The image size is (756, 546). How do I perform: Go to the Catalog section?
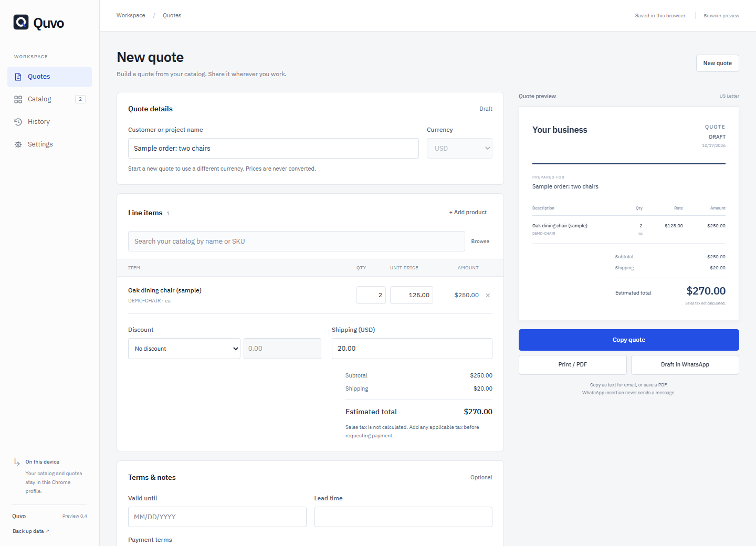click(x=49, y=99)
